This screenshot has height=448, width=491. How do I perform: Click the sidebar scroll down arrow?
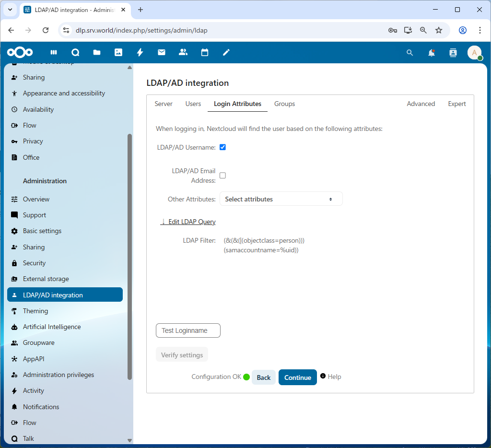point(129,440)
